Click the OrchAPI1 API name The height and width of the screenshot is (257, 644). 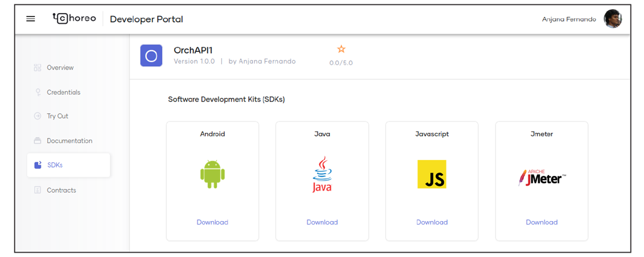[193, 50]
